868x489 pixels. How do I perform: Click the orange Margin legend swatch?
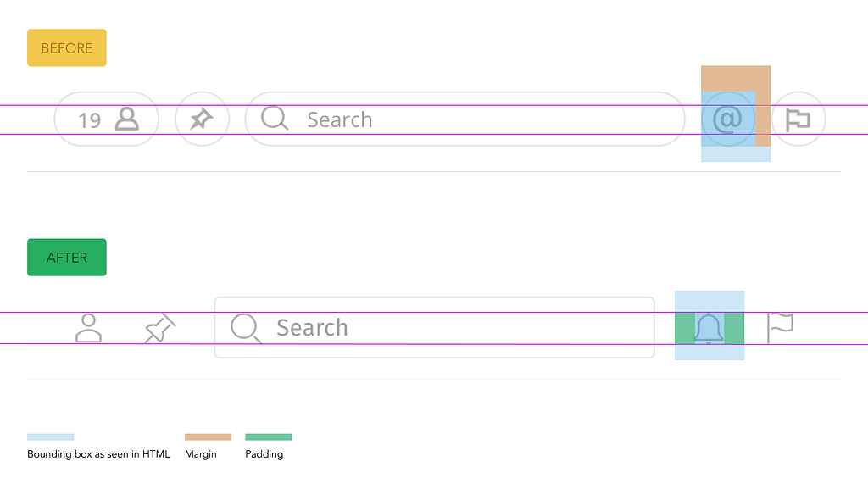(x=208, y=437)
